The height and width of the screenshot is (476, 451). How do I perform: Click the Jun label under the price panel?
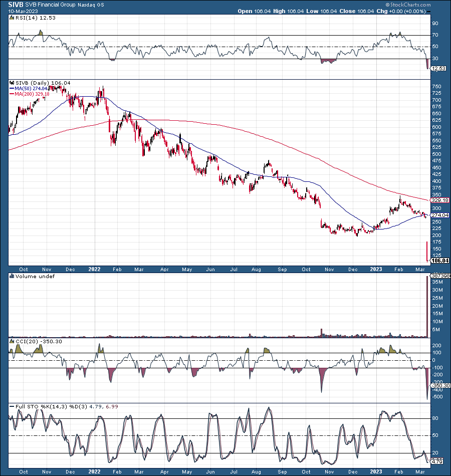pos(210,269)
